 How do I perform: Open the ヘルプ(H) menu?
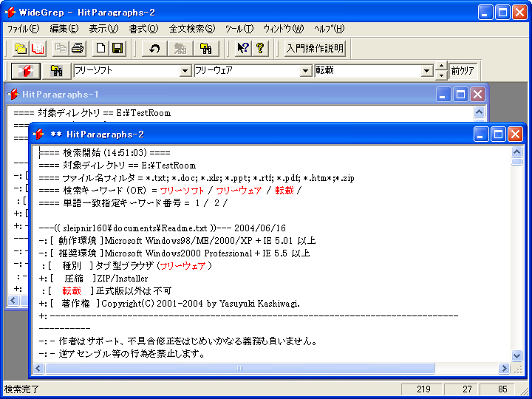click(x=329, y=29)
